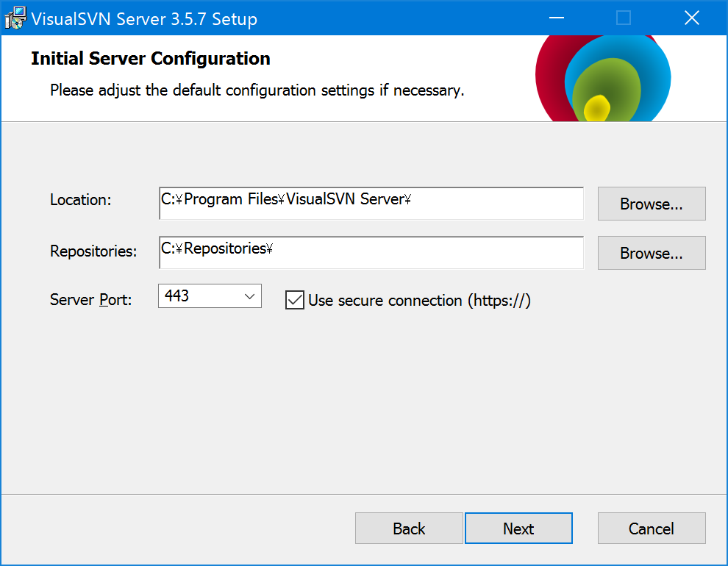Viewport: 728px width, 566px height.
Task: Browse for the Repositories folder
Action: click(651, 253)
